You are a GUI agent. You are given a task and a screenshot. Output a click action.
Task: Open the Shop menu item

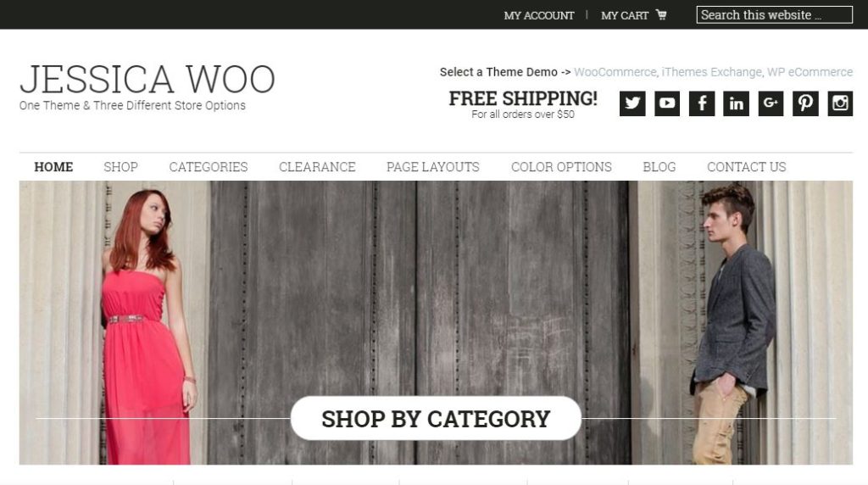(x=120, y=167)
